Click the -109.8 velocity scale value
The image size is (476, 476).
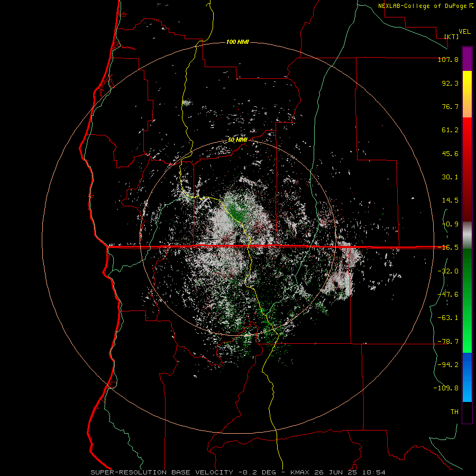click(x=446, y=388)
